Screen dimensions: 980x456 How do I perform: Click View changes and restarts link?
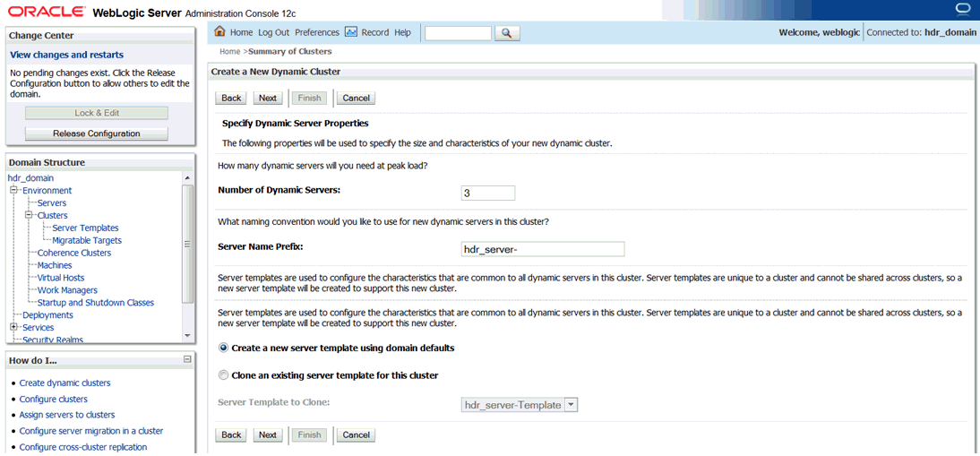[x=67, y=55]
